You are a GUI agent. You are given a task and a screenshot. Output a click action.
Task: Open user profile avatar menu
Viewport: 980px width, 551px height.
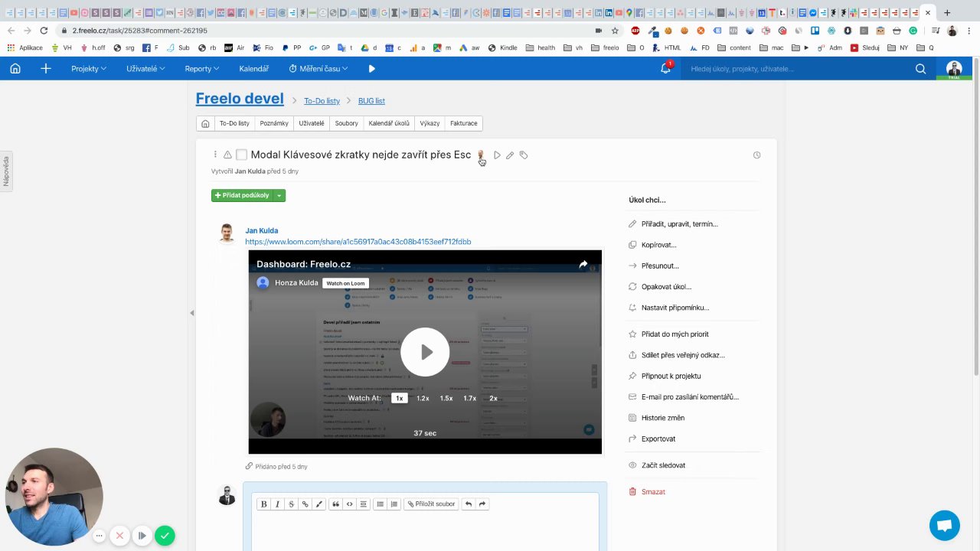(x=954, y=70)
